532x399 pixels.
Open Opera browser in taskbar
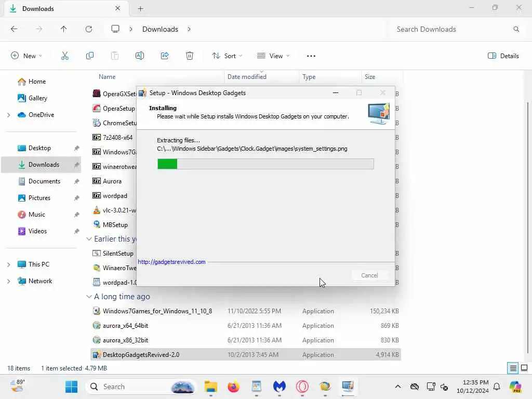(302, 387)
